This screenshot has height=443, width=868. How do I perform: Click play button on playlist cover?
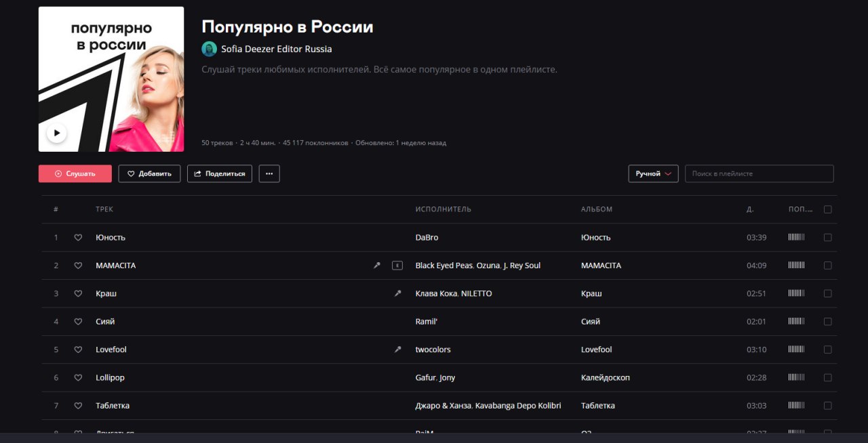(x=57, y=133)
